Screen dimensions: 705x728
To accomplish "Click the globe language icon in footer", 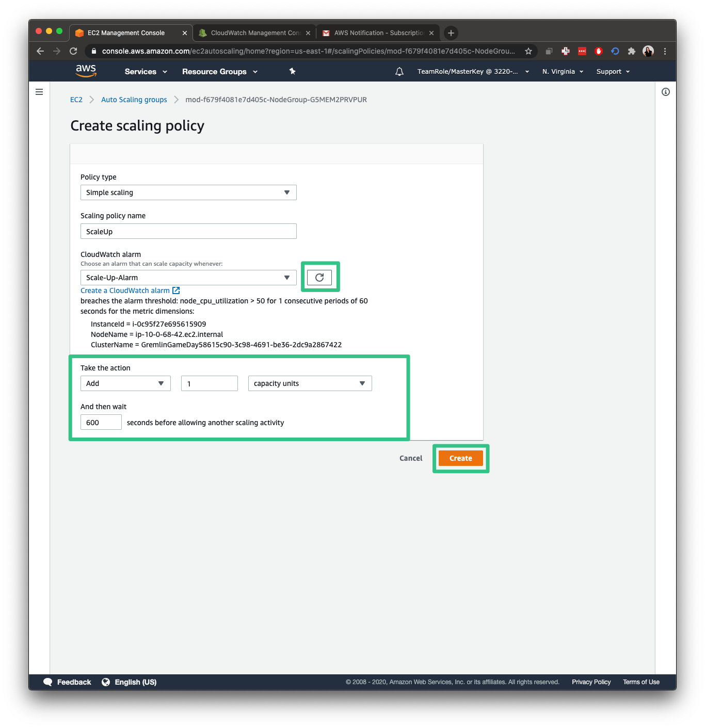I will [x=106, y=682].
